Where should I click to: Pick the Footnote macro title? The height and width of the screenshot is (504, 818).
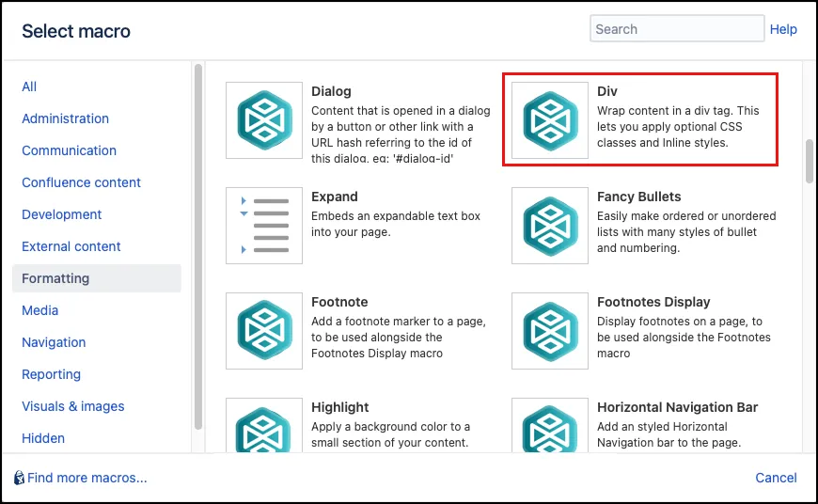339,302
